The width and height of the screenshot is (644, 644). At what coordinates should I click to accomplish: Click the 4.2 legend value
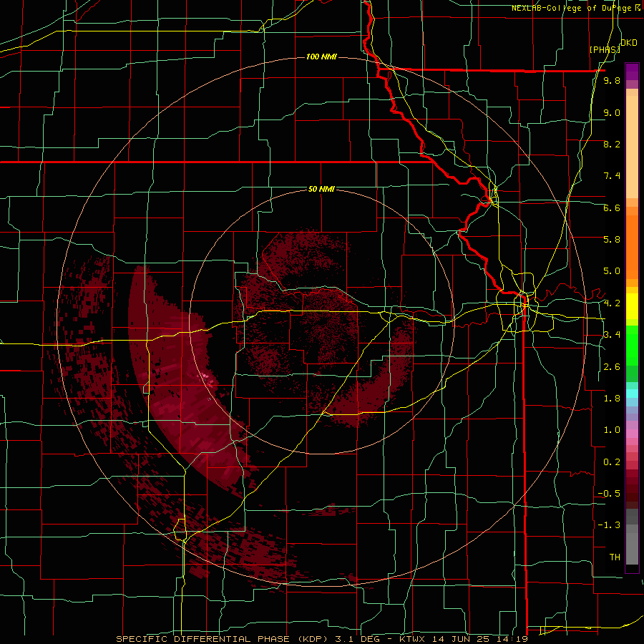612,303
